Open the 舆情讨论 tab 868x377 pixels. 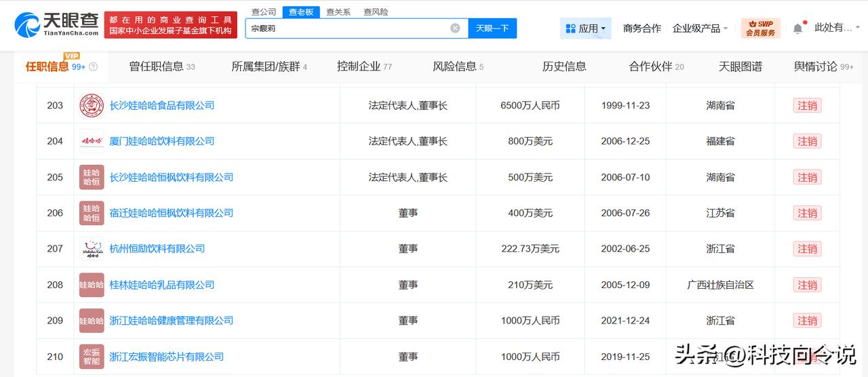point(824,66)
